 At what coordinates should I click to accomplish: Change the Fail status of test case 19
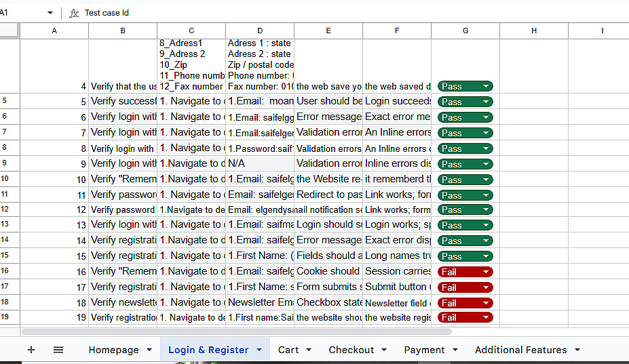coord(486,317)
